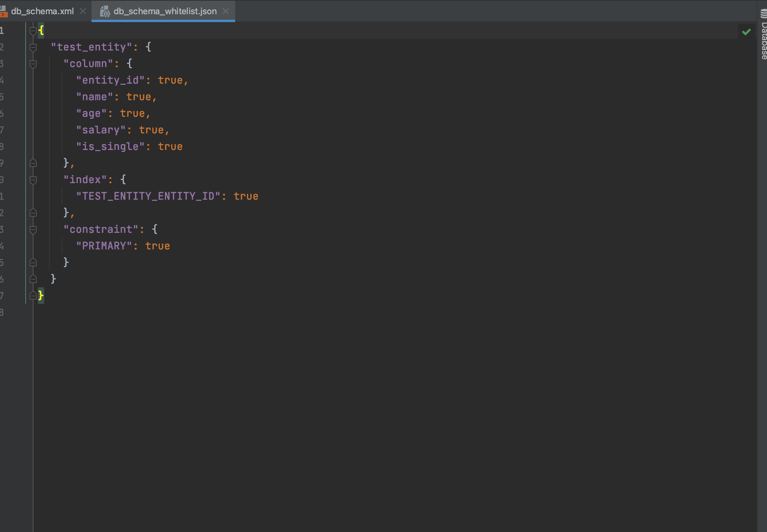
Task: Switch to the db_schema.xml tab
Action: click(42, 11)
